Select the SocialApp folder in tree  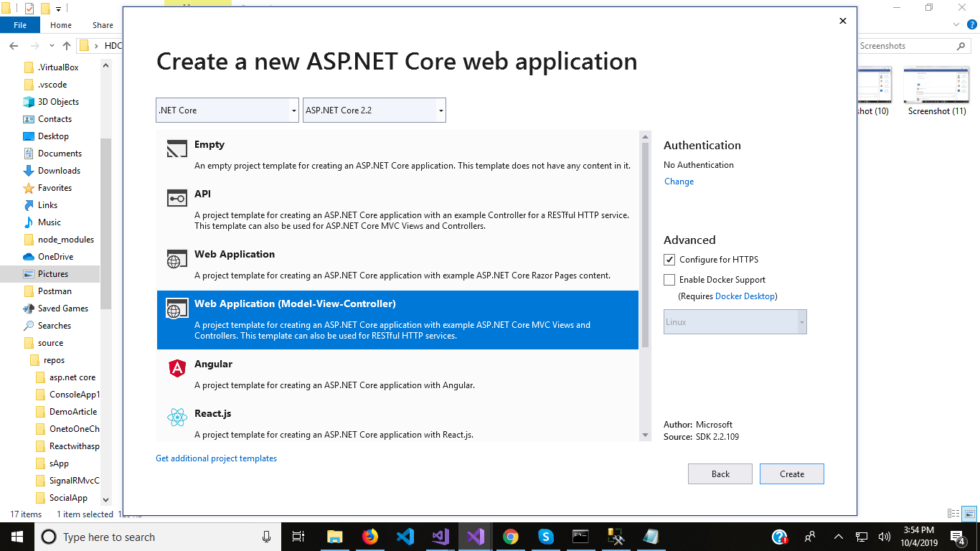click(67, 498)
